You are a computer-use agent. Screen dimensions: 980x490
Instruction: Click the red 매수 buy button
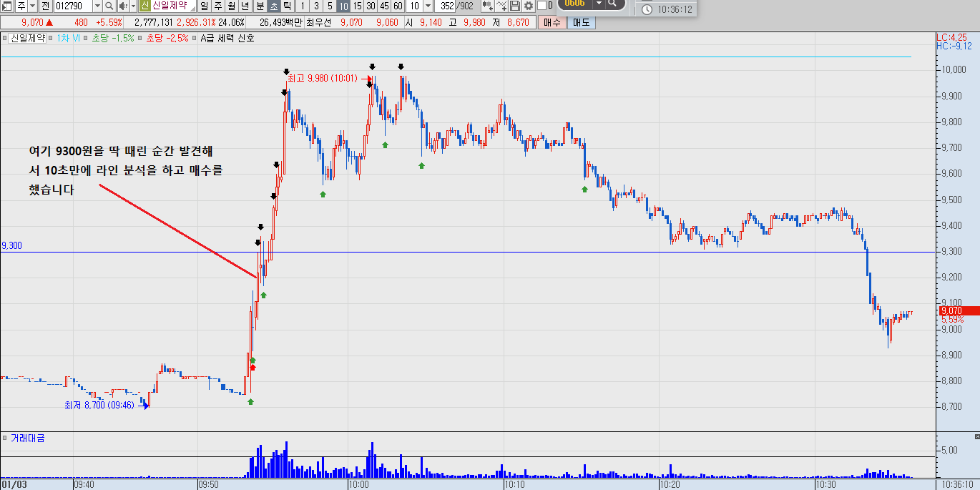pyautogui.click(x=552, y=22)
